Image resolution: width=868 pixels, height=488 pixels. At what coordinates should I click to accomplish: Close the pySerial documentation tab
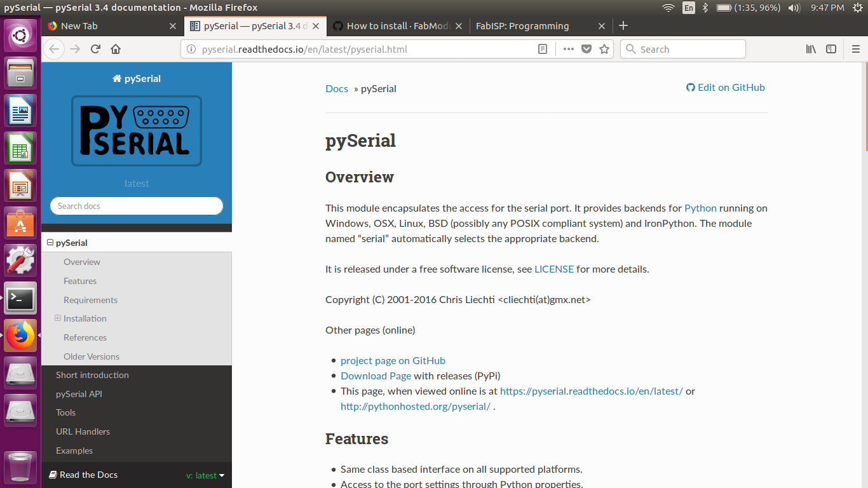click(316, 26)
